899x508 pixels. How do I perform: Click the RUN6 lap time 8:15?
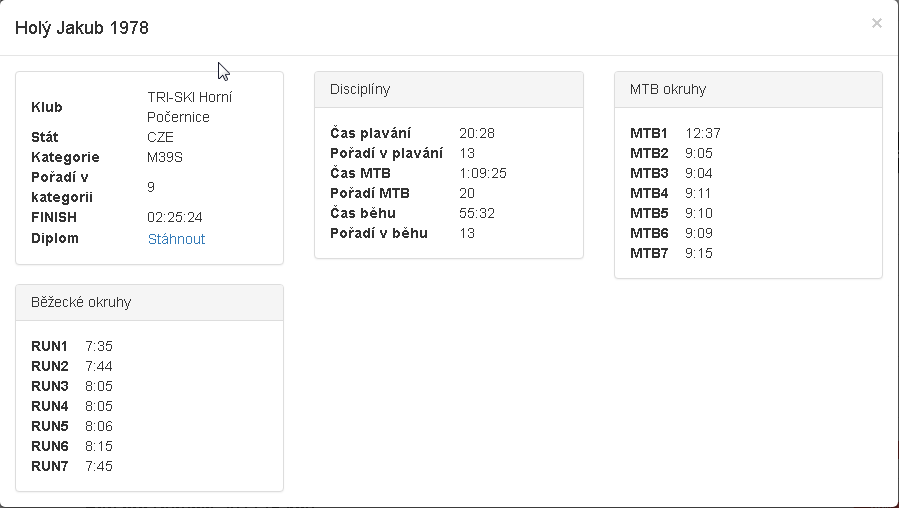coord(99,446)
